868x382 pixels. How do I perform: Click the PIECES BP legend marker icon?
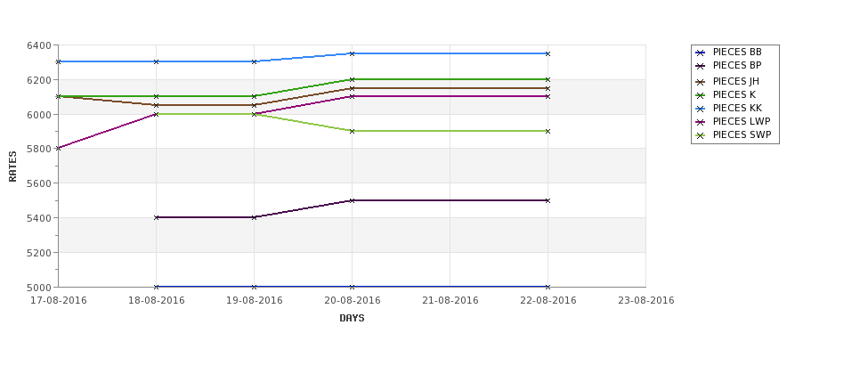701,66
